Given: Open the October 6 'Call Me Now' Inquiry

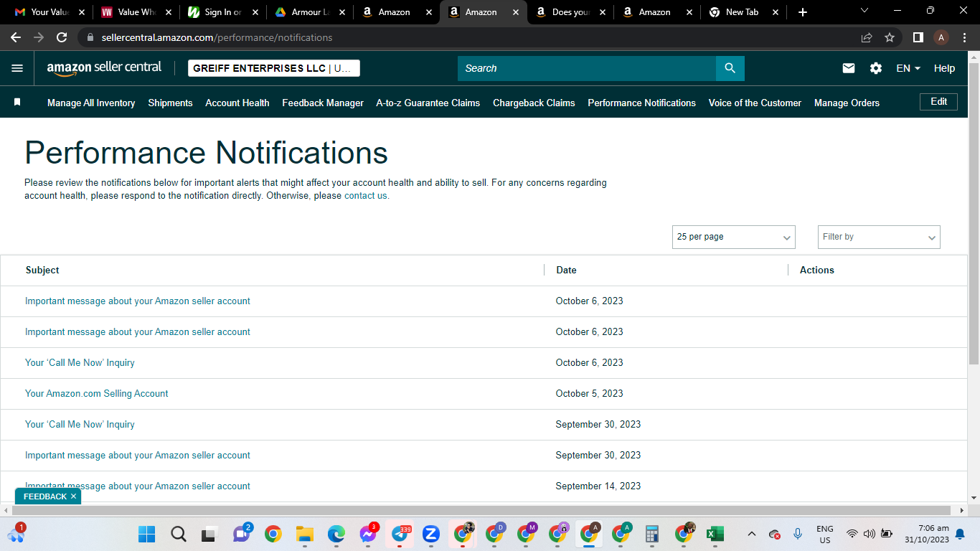Looking at the screenshot, I should tap(80, 362).
